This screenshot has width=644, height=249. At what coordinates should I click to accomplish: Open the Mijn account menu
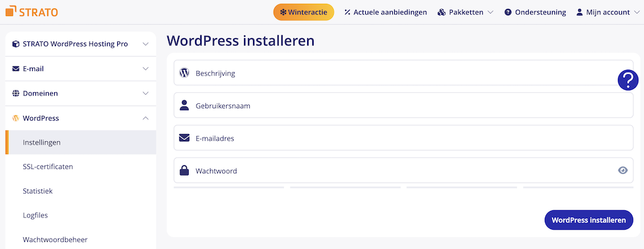[x=609, y=12]
